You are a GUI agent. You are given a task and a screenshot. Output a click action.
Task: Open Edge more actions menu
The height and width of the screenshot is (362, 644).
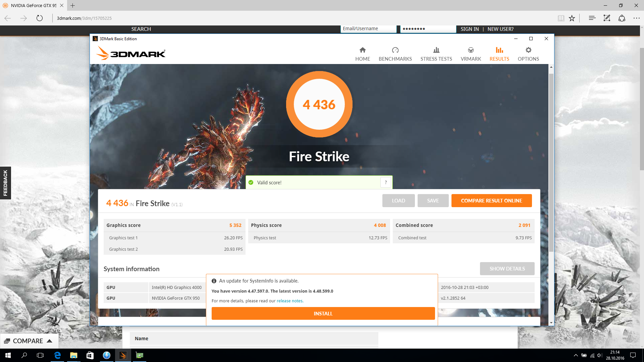[x=637, y=18]
